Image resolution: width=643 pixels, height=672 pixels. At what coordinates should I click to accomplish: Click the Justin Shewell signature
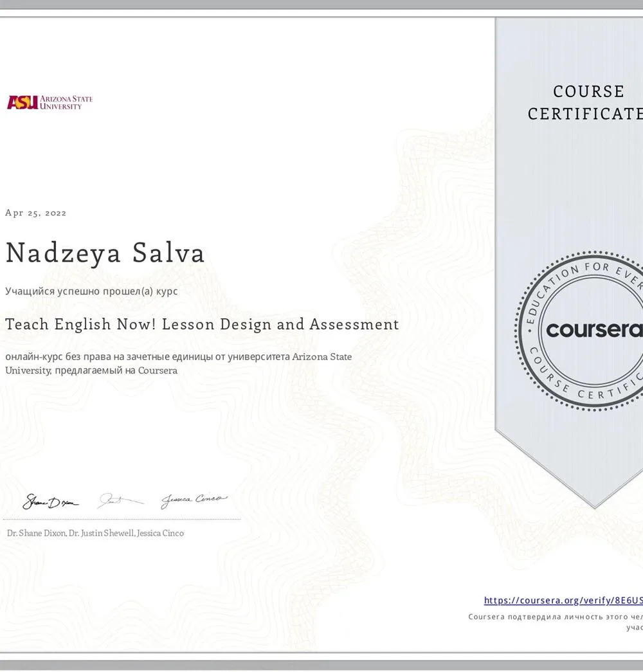[x=120, y=500]
